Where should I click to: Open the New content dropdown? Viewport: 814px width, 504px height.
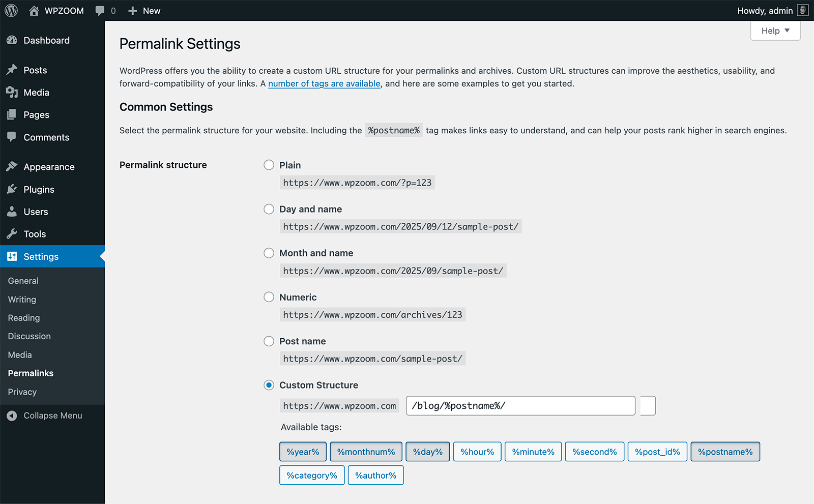click(144, 11)
